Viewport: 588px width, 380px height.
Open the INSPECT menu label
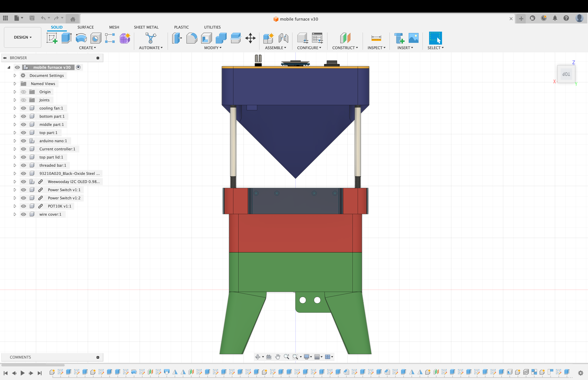tap(376, 48)
